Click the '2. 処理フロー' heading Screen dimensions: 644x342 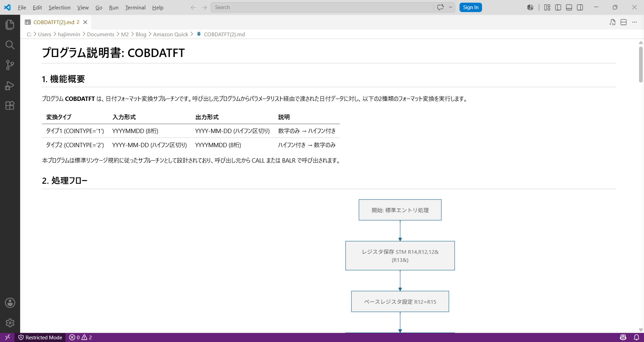(65, 181)
